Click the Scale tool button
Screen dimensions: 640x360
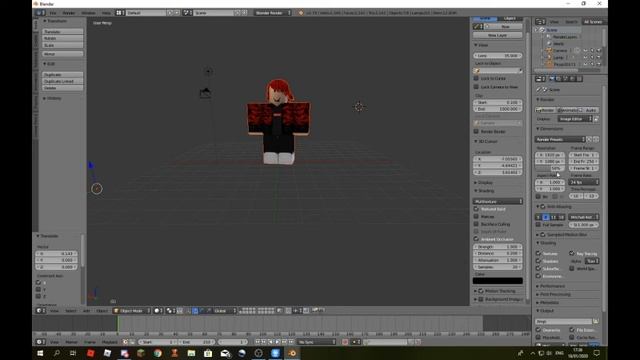(62, 45)
